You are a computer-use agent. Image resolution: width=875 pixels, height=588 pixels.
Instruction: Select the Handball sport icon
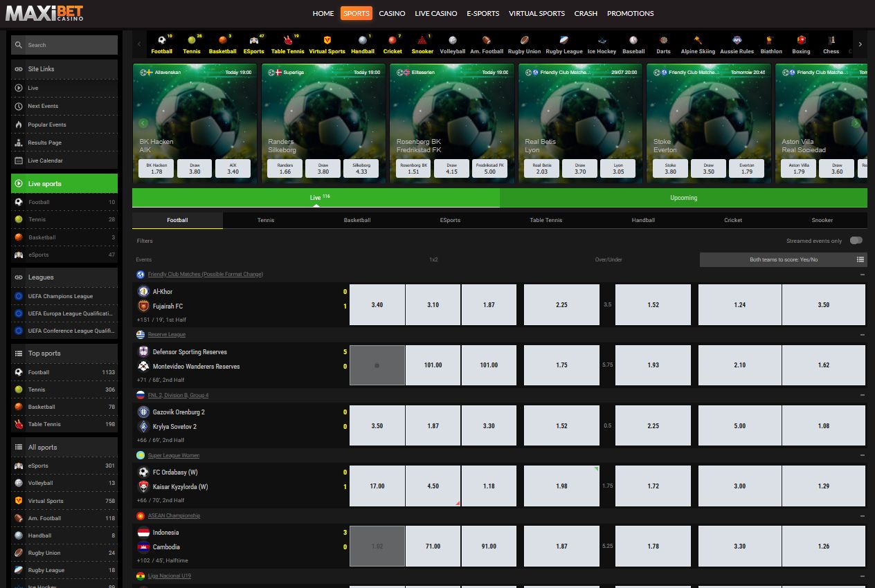tap(363, 45)
